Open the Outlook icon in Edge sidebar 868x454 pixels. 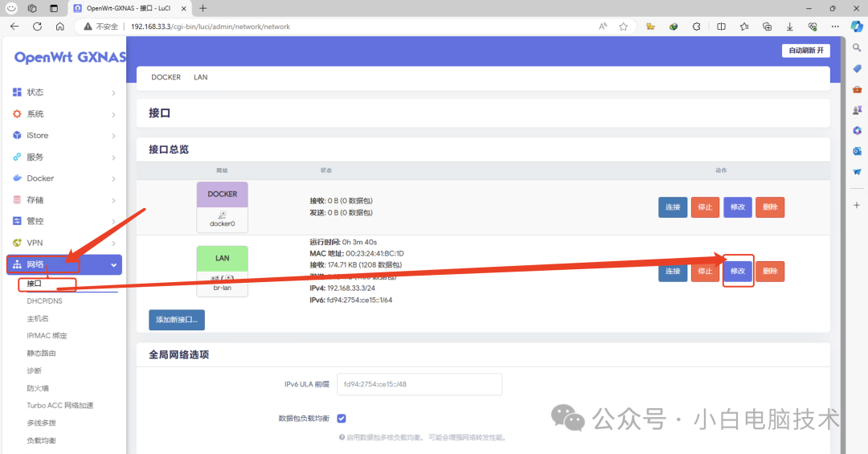click(x=857, y=150)
